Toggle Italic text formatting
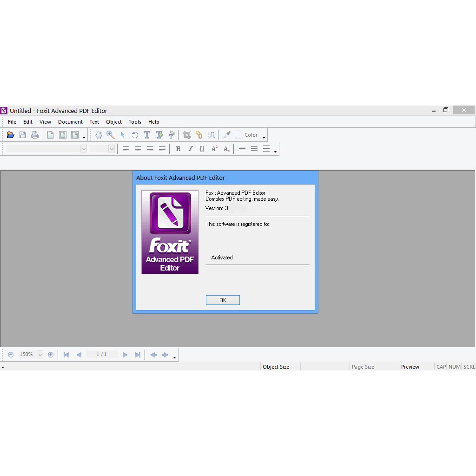The height and width of the screenshot is (476, 476). (190, 149)
